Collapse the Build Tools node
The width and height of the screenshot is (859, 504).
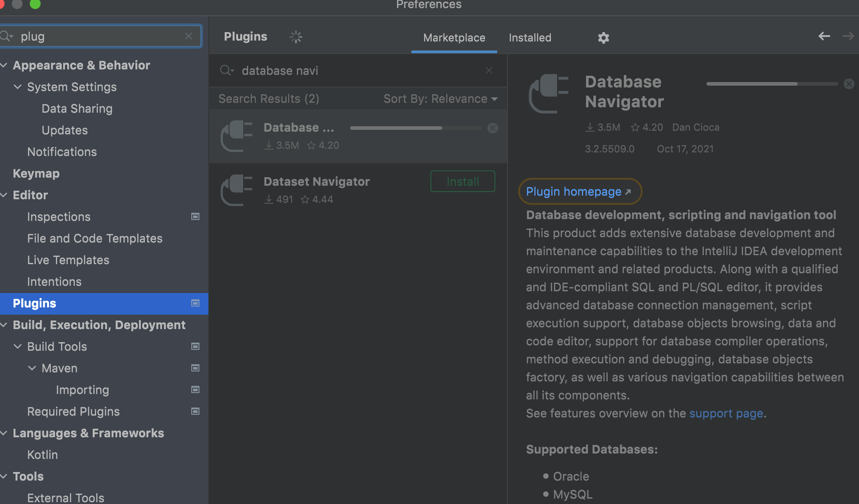(x=18, y=347)
